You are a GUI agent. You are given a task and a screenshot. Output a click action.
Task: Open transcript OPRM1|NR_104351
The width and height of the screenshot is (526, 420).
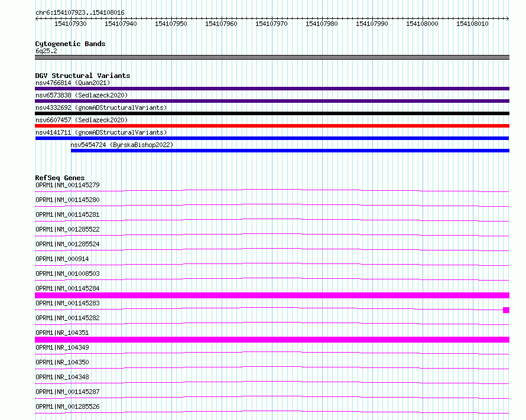[62, 333]
